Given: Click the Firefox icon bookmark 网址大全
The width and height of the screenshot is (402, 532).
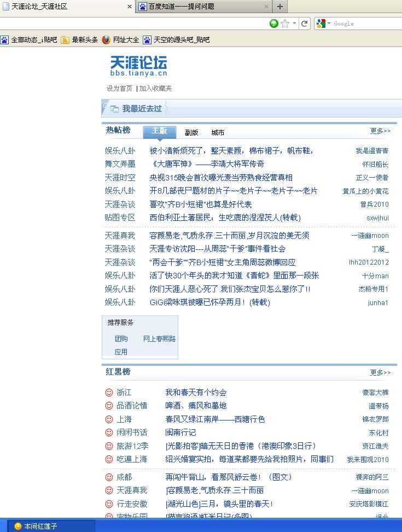Looking at the screenshot, I should point(106,40).
